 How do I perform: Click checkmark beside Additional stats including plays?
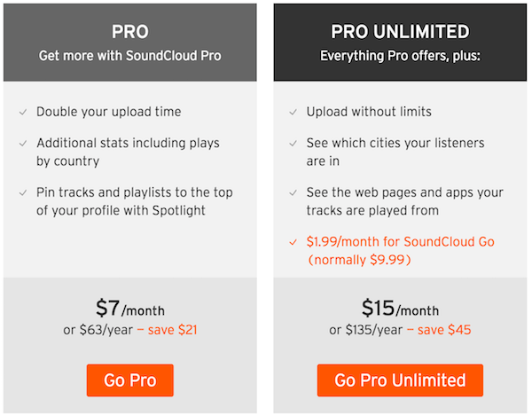(23, 144)
